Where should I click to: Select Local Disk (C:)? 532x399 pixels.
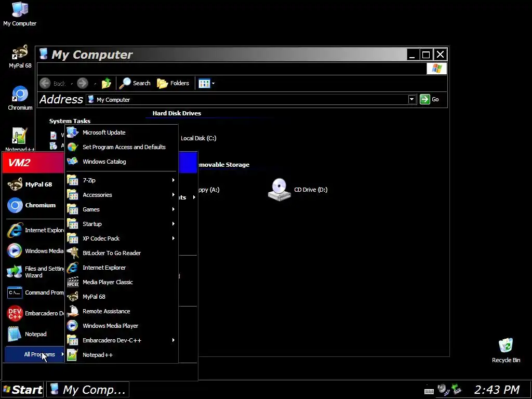coord(198,138)
